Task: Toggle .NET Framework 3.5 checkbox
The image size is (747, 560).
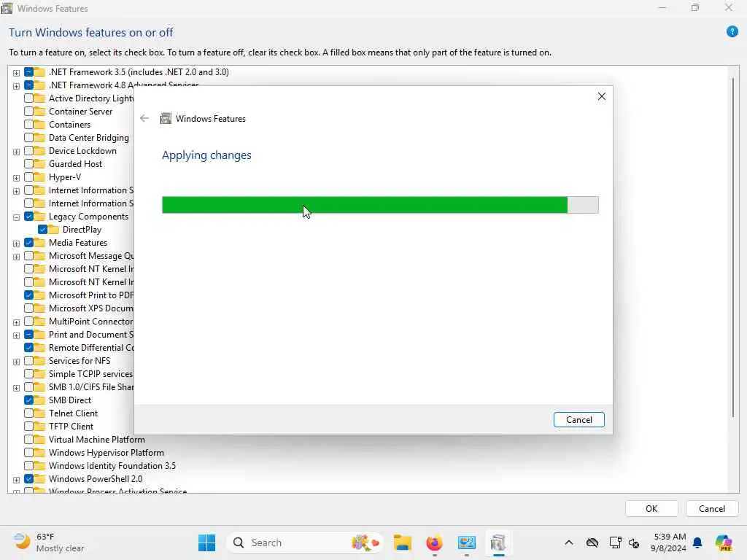Action: tap(28, 72)
